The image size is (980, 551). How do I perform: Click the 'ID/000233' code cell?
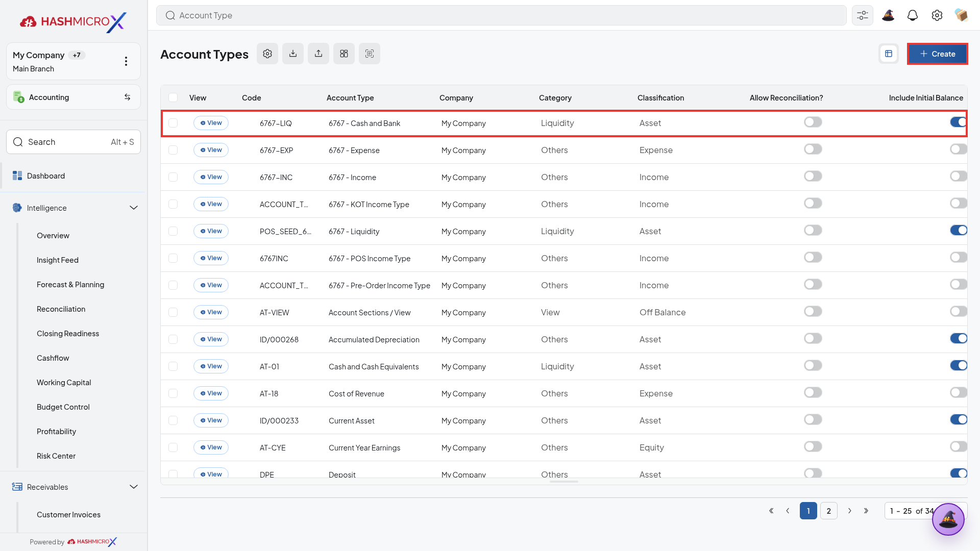pyautogui.click(x=279, y=420)
